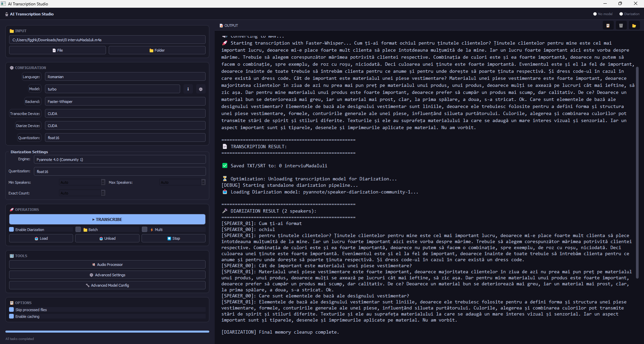Screen dimensions: 644x344
Task: Start transcription with the TRANSCRIBE button
Action: [107, 220]
